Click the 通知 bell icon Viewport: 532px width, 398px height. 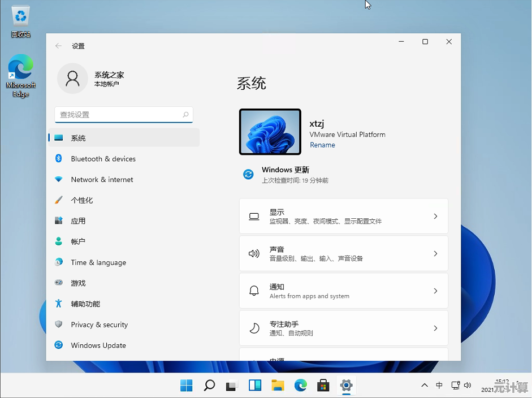pos(254,291)
